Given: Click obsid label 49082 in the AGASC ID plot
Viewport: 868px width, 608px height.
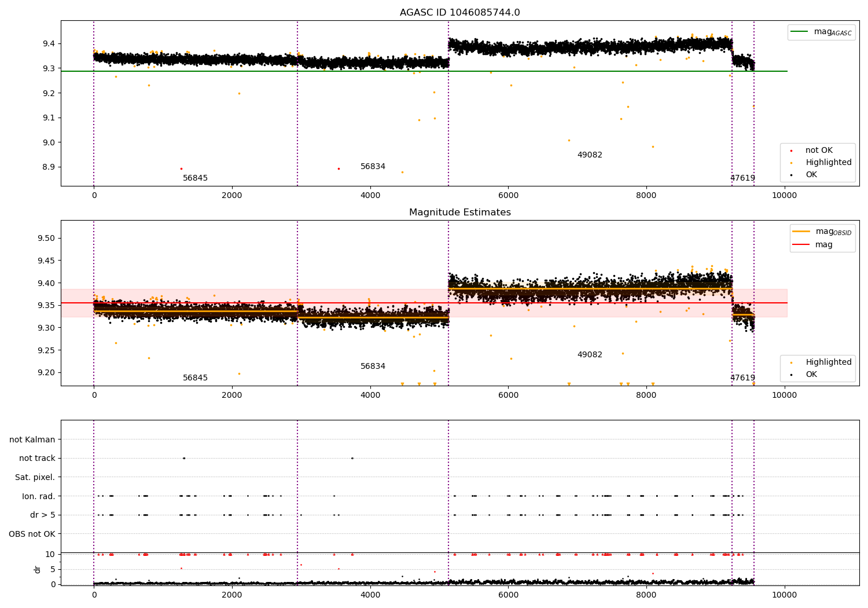Looking at the screenshot, I should 590,155.
